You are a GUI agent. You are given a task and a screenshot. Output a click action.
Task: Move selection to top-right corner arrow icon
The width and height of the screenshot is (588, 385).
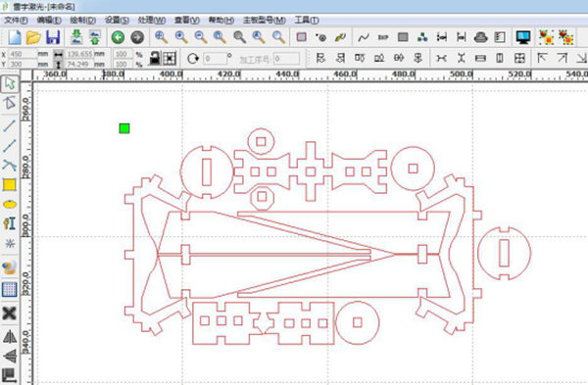[x=563, y=58]
